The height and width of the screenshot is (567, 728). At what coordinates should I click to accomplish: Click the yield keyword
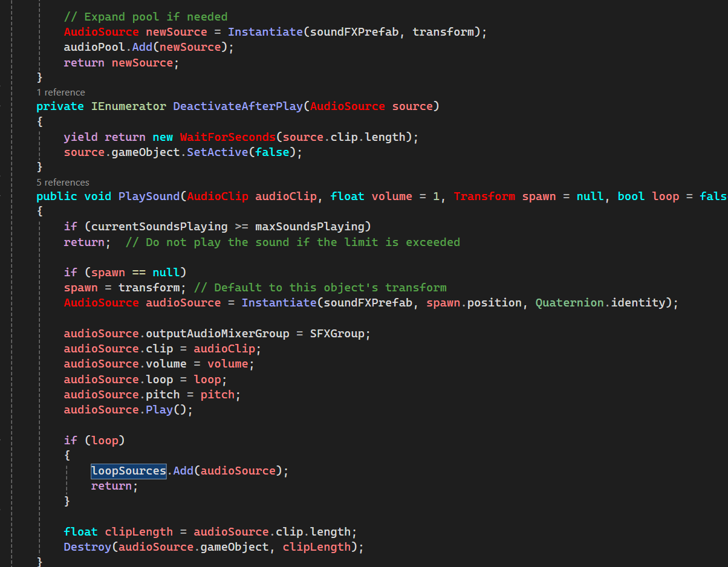coord(80,137)
